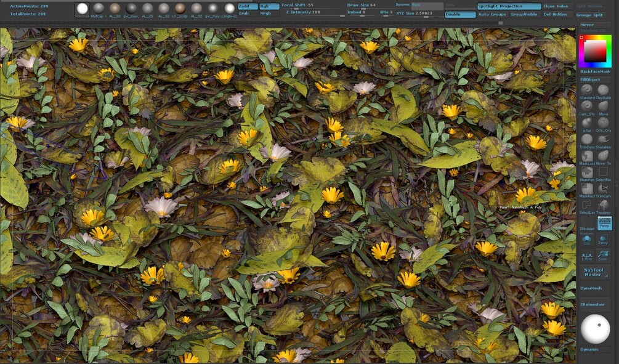This screenshot has width=619, height=364.
Task: Disable the Double sided toggle
Action: tap(460, 14)
